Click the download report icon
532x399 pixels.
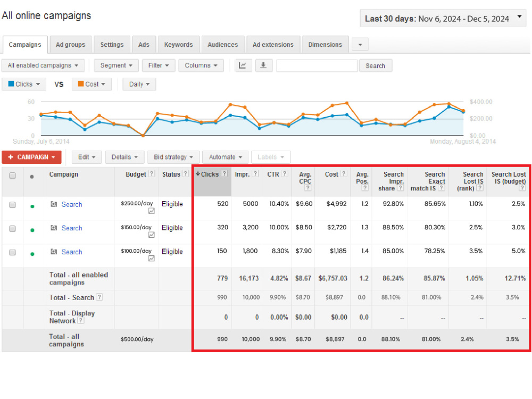click(263, 65)
